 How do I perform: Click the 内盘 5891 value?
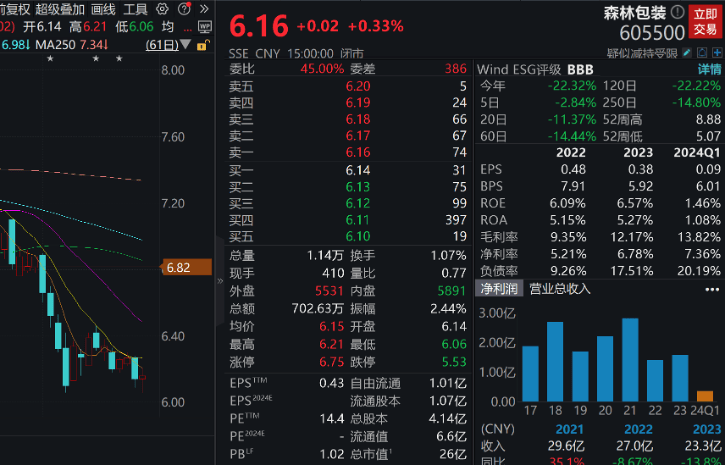tap(451, 291)
